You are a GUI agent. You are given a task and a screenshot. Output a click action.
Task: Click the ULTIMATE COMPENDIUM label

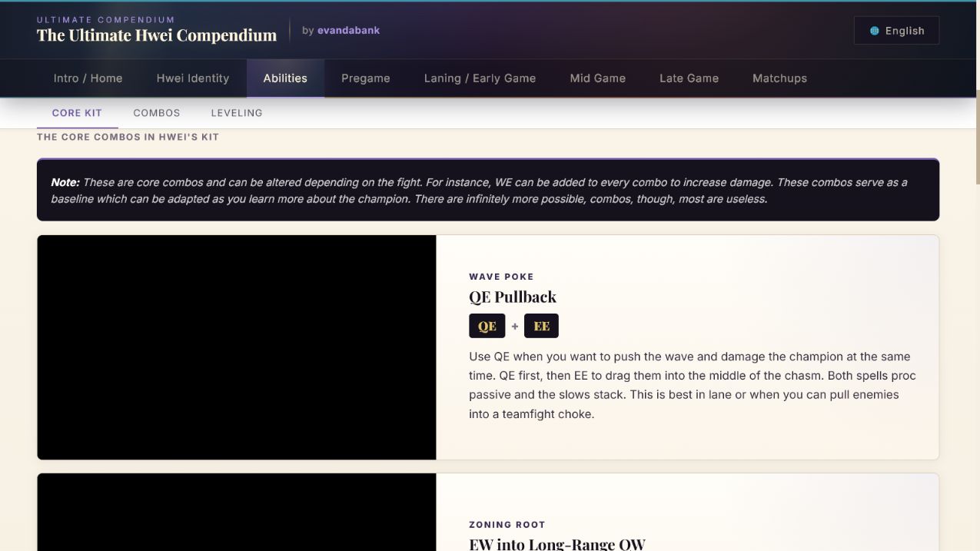pyautogui.click(x=106, y=20)
